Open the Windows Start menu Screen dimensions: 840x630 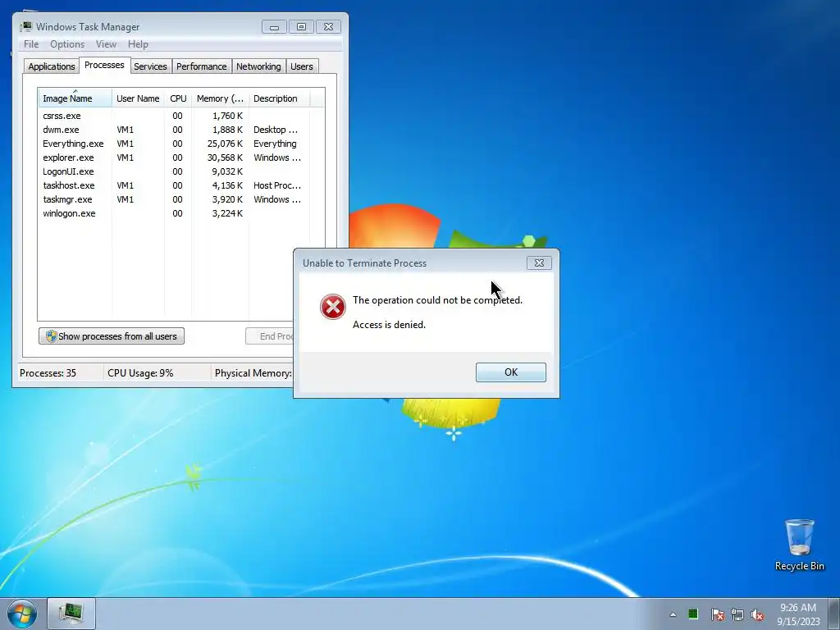click(x=22, y=614)
